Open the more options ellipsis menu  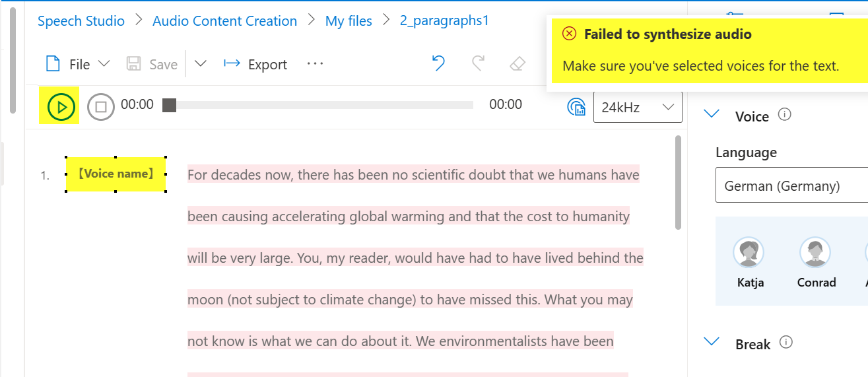[316, 64]
